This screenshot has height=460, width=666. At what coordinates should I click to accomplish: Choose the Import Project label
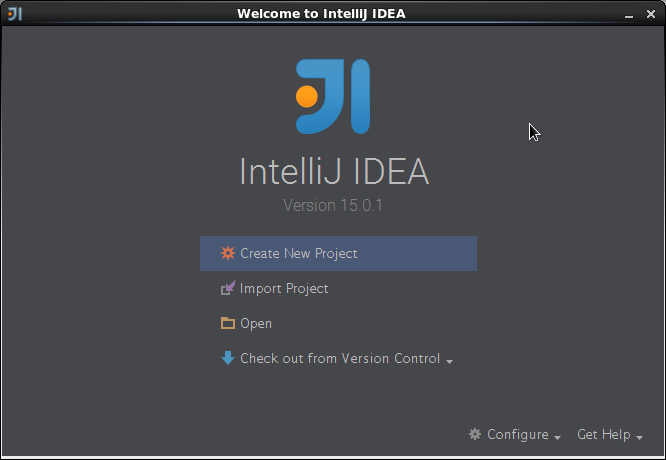pos(284,289)
